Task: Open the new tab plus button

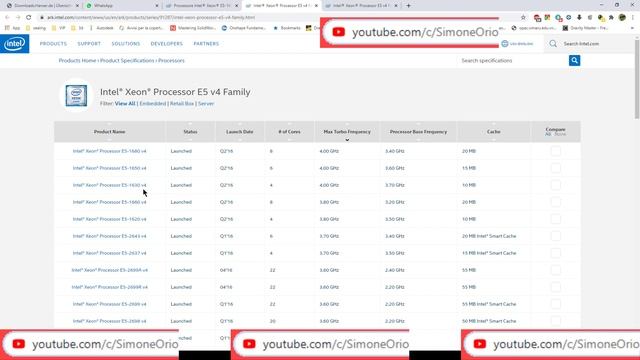Action: coord(408,6)
